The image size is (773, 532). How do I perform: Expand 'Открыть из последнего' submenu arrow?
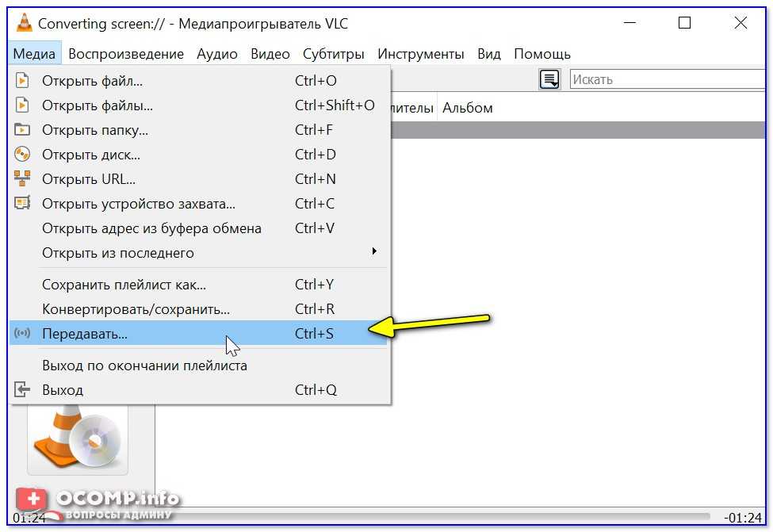[374, 252]
